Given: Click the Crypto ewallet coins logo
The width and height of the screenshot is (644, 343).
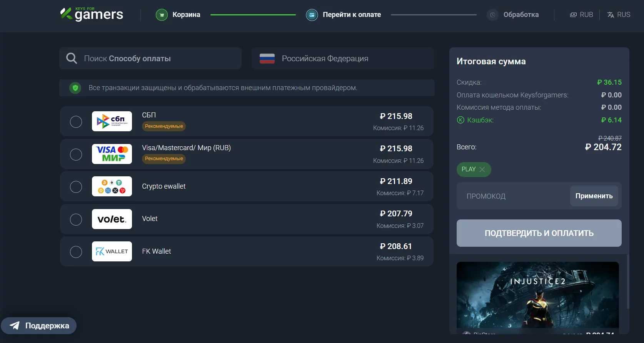Looking at the screenshot, I should 112,186.
